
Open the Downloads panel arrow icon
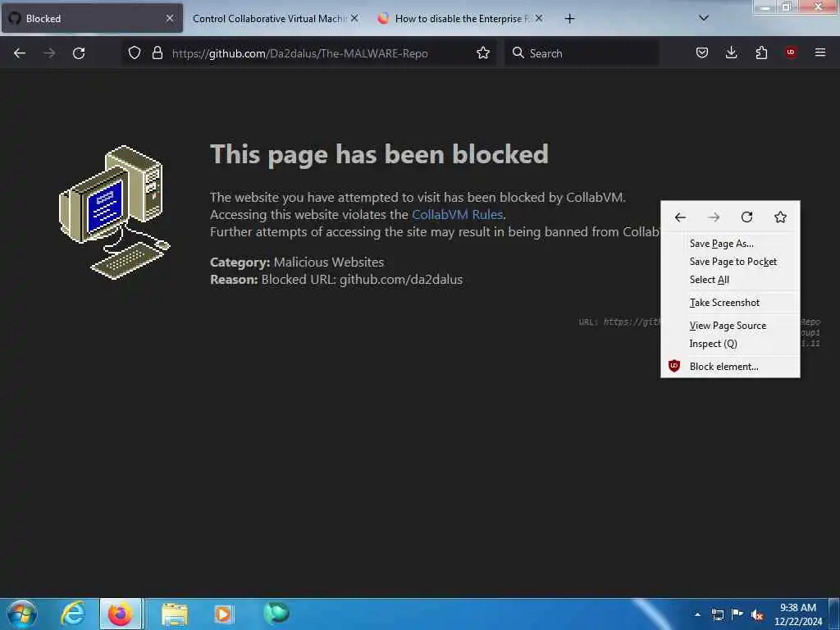(x=731, y=52)
